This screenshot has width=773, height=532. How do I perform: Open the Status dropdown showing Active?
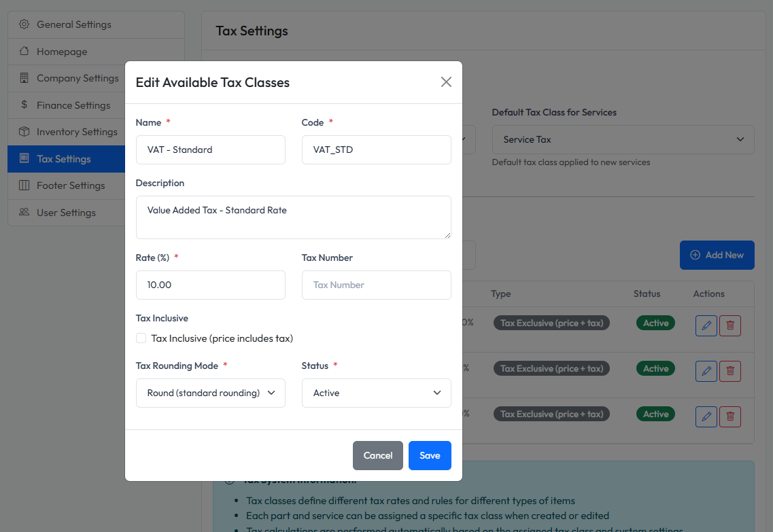(376, 393)
